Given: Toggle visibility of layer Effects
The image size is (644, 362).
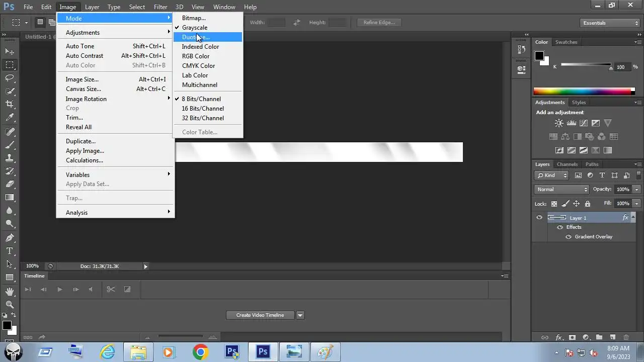Looking at the screenshot, I should (x=560, y=227).
